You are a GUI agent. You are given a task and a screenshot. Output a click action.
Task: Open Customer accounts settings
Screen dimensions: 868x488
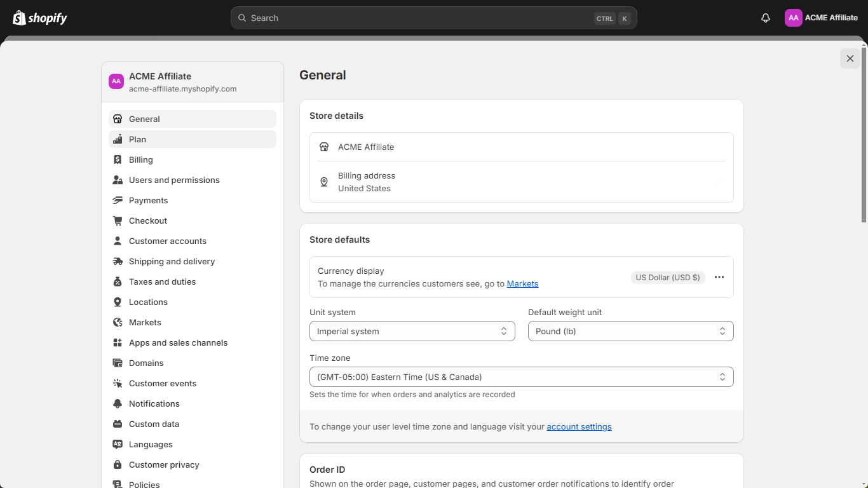pyautogui.click(x=193, y=241)
